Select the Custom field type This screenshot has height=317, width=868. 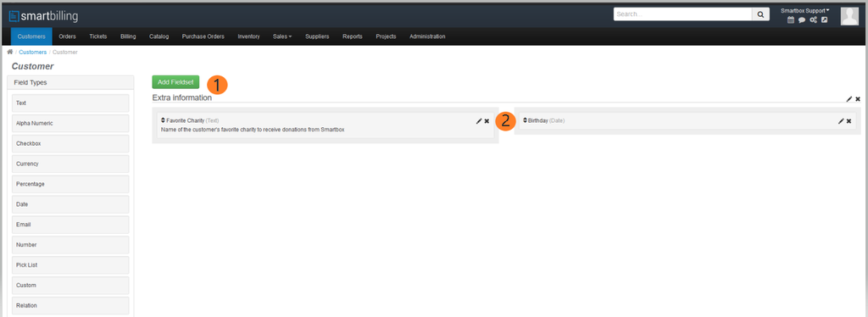70,286
